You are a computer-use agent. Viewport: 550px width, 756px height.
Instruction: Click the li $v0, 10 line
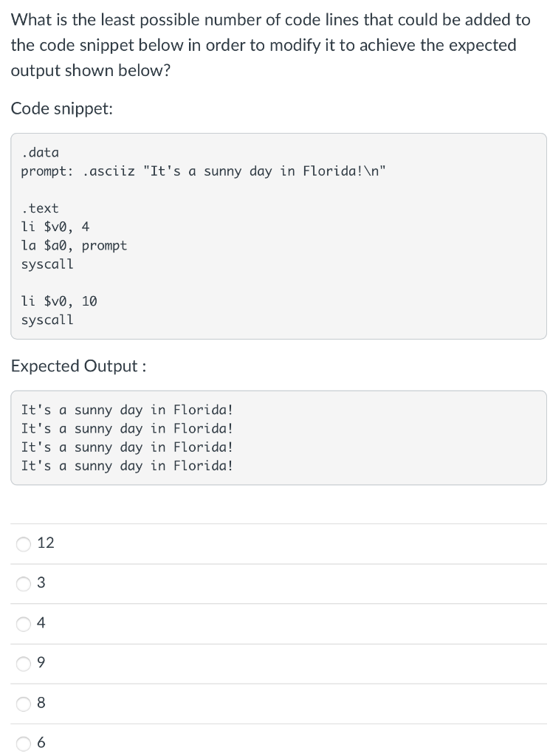pyautogui.click(x=59, y=300)
